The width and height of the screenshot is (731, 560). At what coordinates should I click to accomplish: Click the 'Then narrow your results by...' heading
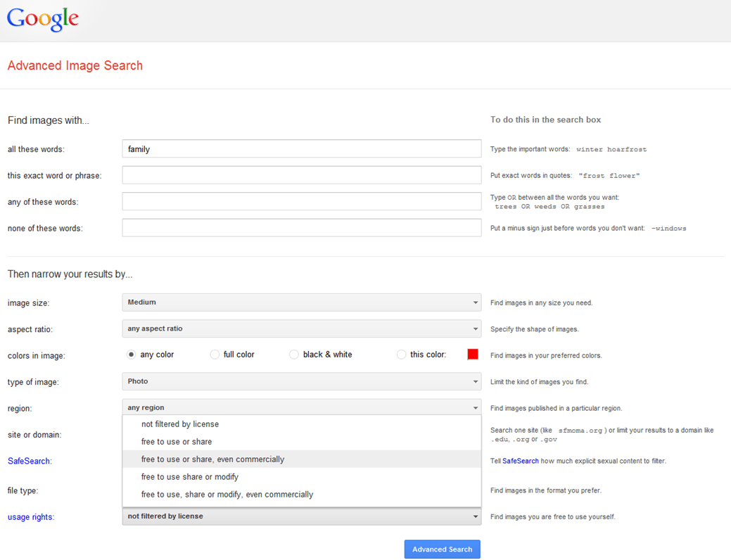(x=70, y=274)
